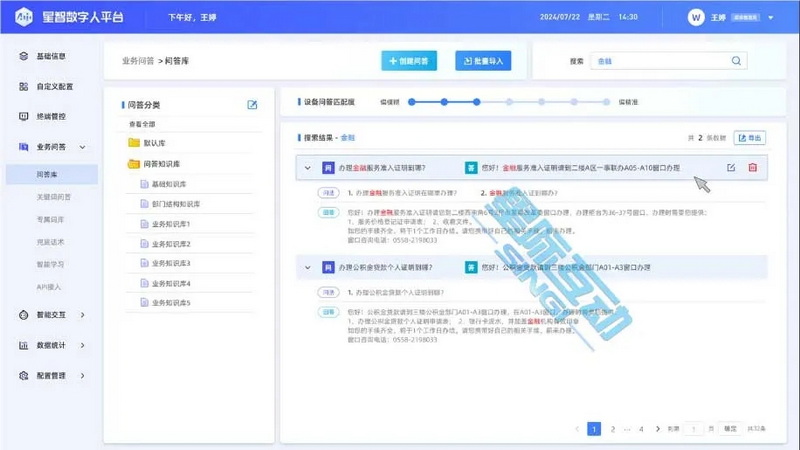Delete the first Q&A entry via the red trash icon

[x=753, y=167]
